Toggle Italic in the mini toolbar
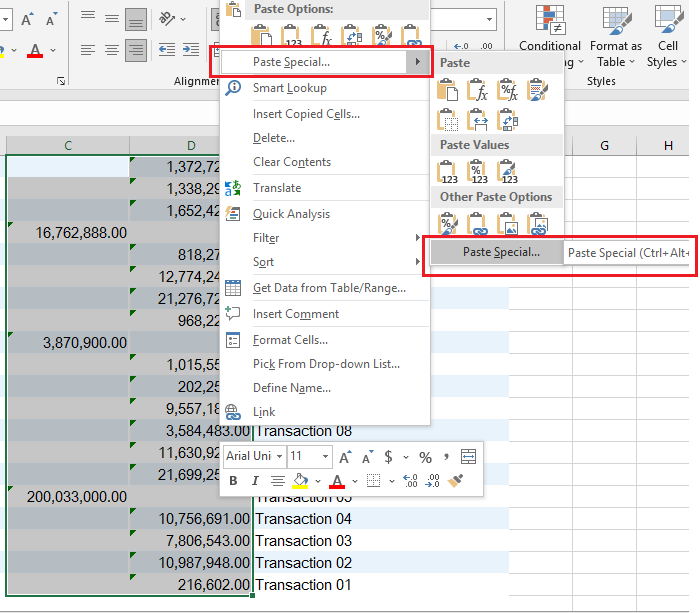 (x=254, y=481)
